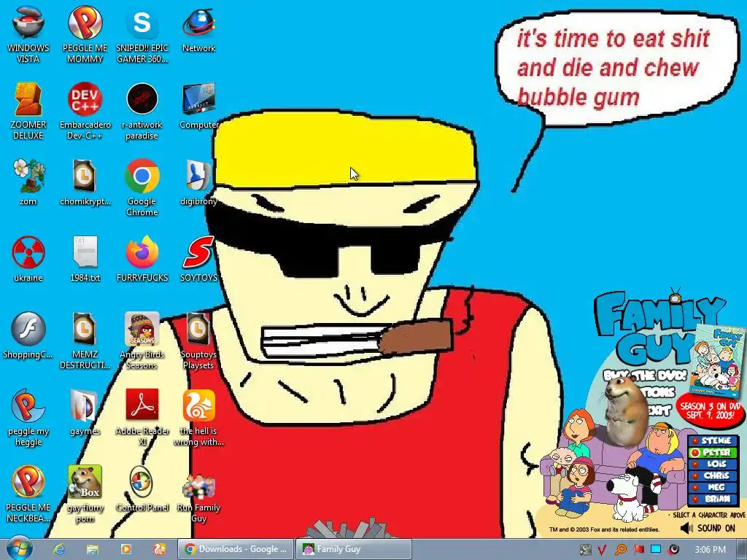Image resolution: width=747 pixels, height=560 pixels.
Task: Launch the peggle my heggle shortcut
Action: (x=28, y=417)
